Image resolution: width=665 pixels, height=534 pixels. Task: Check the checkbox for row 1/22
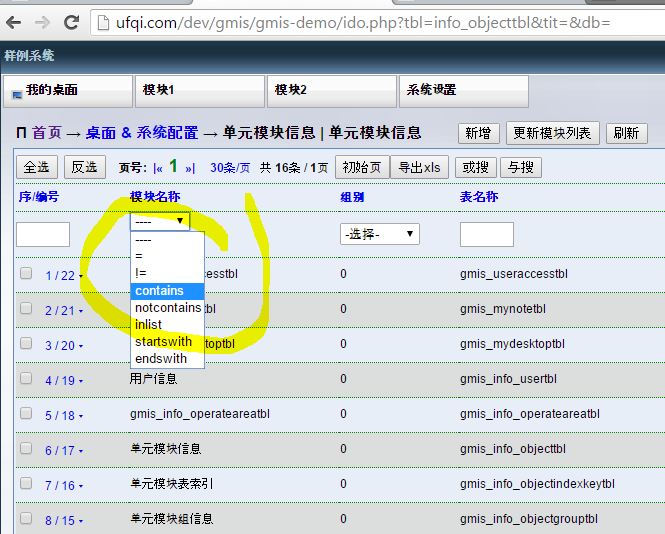pos(26,274)
